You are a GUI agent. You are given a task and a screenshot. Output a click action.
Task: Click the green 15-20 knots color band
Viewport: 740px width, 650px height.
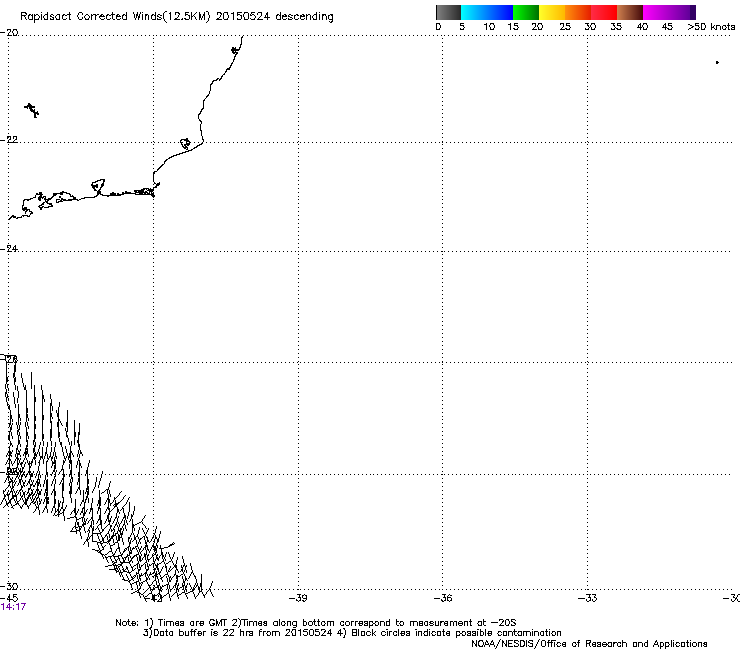526,12
